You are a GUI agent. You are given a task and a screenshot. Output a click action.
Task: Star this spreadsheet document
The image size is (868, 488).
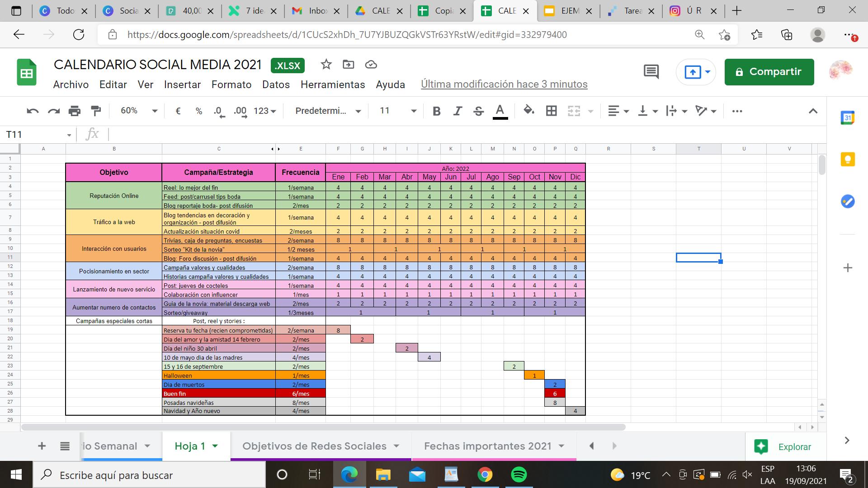click(x=326, y=65)
